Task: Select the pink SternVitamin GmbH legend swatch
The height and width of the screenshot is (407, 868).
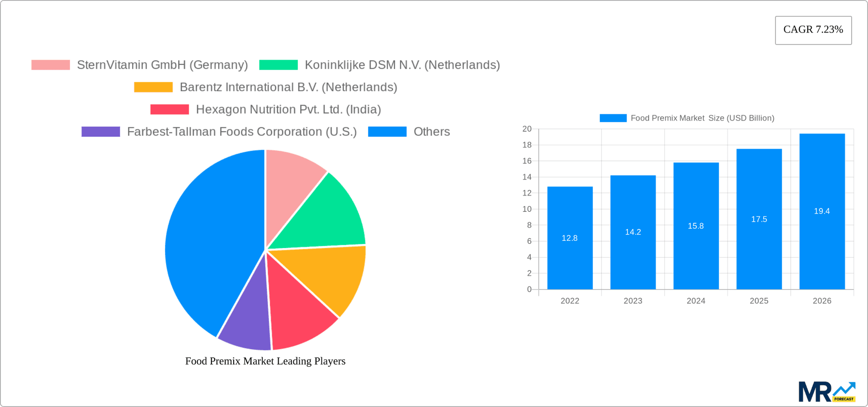Action: (50, 65)
